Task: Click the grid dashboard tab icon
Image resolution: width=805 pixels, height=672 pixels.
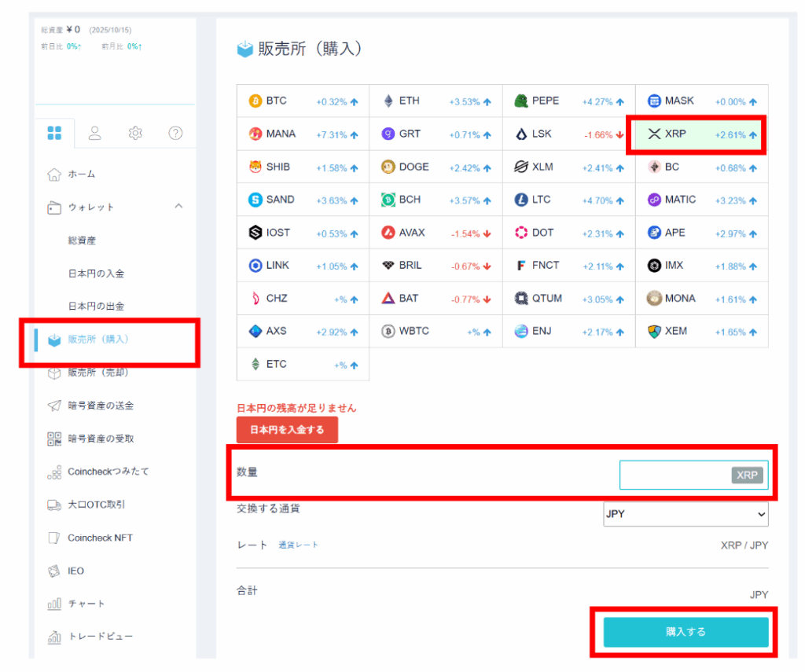Action: [54, 134]
